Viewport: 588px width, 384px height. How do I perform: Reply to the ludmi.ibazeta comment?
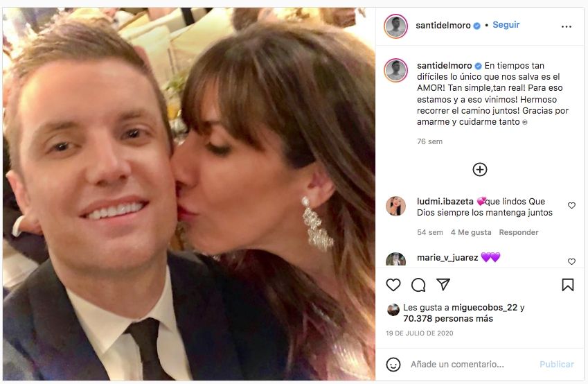point(519,232)
